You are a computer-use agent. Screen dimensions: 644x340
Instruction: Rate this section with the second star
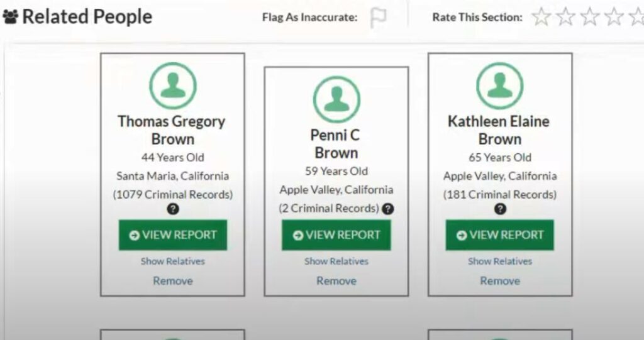click(565, 17)
